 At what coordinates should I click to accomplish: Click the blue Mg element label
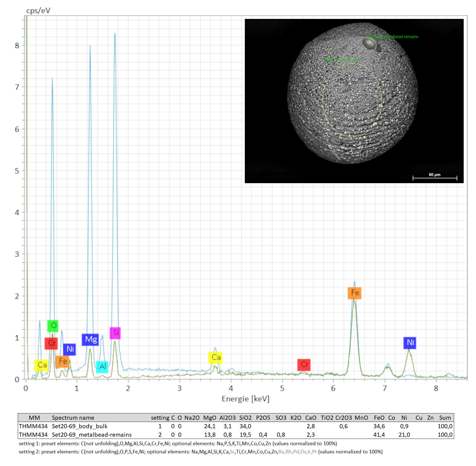90,340
